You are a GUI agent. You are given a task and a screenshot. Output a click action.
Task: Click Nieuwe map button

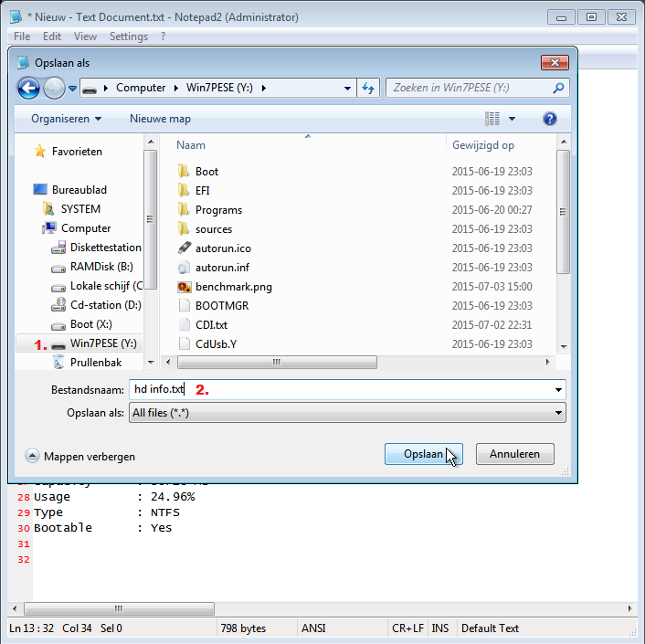pos(160,119)
